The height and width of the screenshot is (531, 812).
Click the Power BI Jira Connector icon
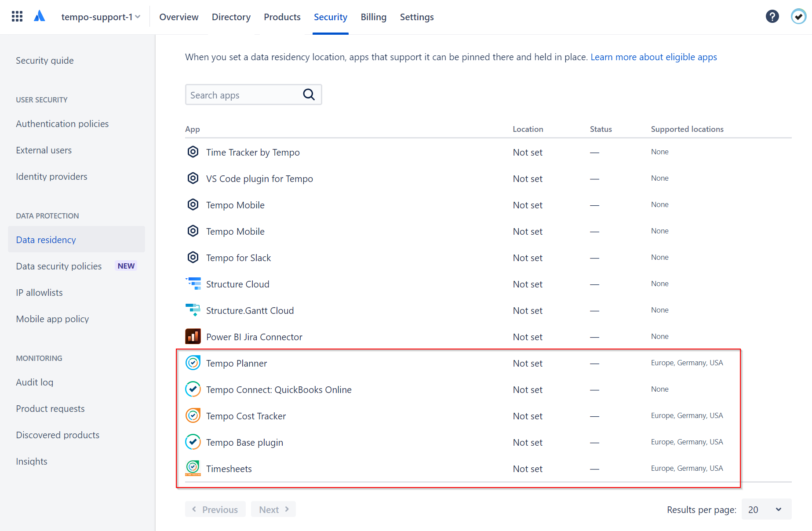click(x=193, y=337)
